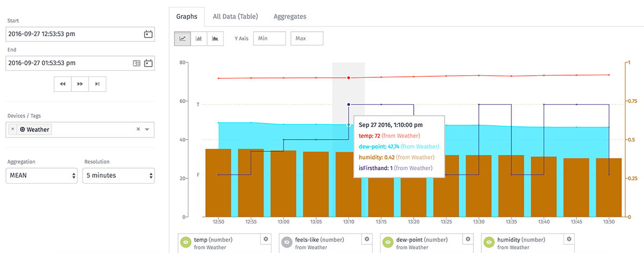Click the 12:50 x-axis label
This screenshot has height=253, width=644.
(218, 222)
